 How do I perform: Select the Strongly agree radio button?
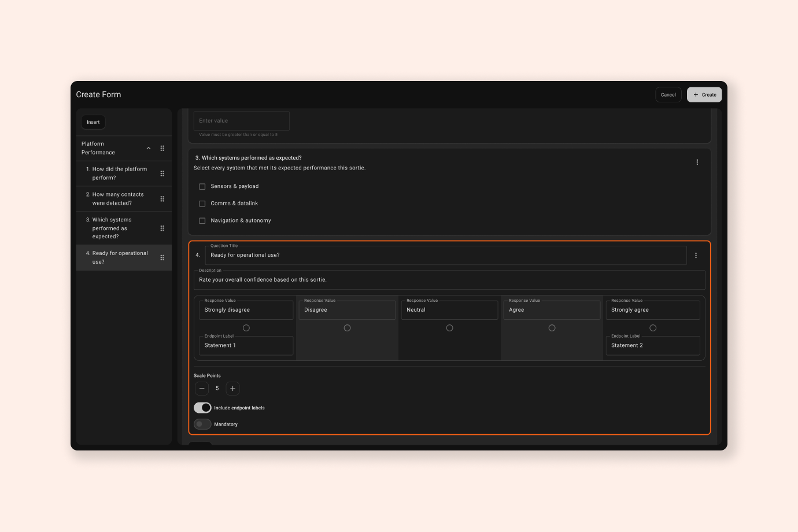(x=653, y=328)
